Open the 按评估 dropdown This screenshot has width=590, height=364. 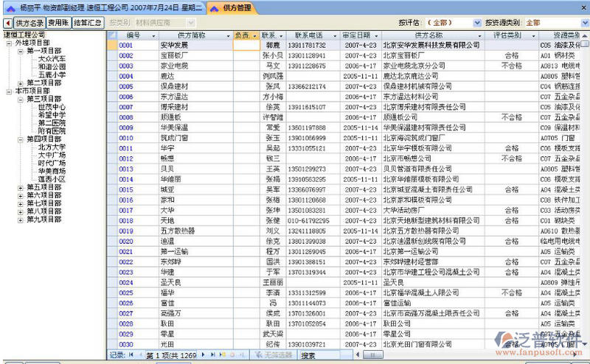pos(476,23)
